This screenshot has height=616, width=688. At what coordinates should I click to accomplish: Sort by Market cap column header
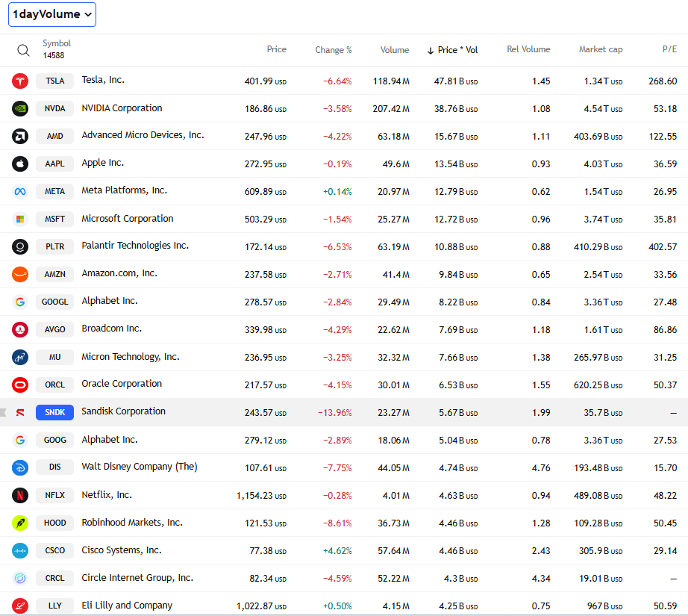[x=601, y=49]
